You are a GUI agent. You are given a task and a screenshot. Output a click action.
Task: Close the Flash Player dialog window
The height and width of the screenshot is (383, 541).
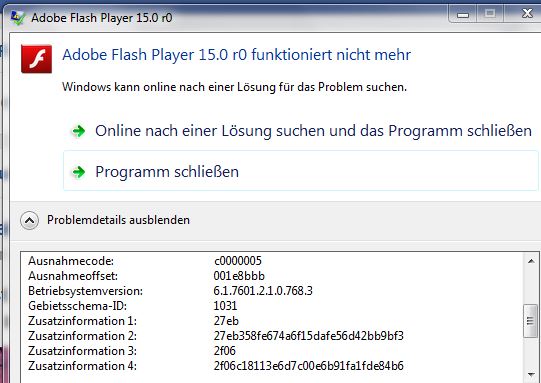527,14
